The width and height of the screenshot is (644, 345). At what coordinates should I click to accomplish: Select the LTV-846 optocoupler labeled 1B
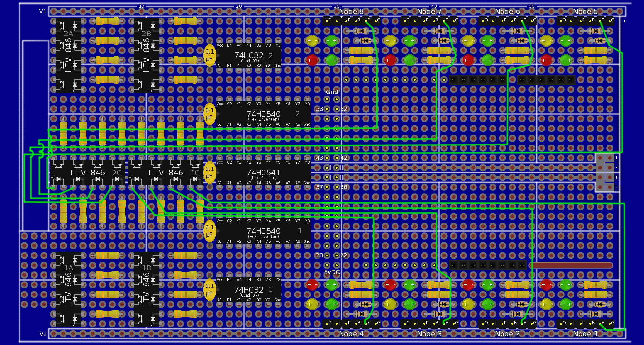146,290
